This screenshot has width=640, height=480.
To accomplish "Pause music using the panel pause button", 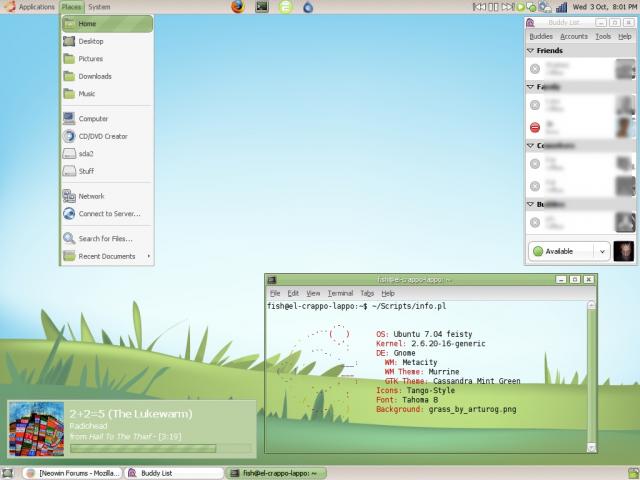I will pos(493,7).
